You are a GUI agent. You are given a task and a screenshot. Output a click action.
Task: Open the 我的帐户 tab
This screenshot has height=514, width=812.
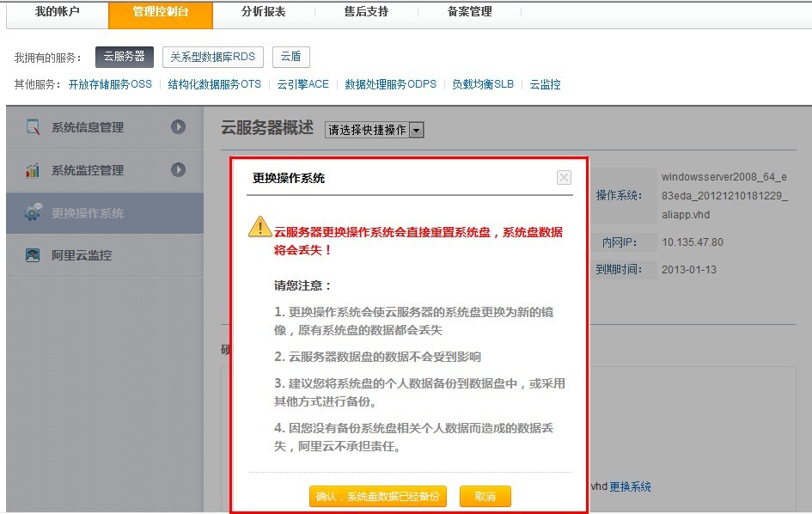click(x=57, y=11)
